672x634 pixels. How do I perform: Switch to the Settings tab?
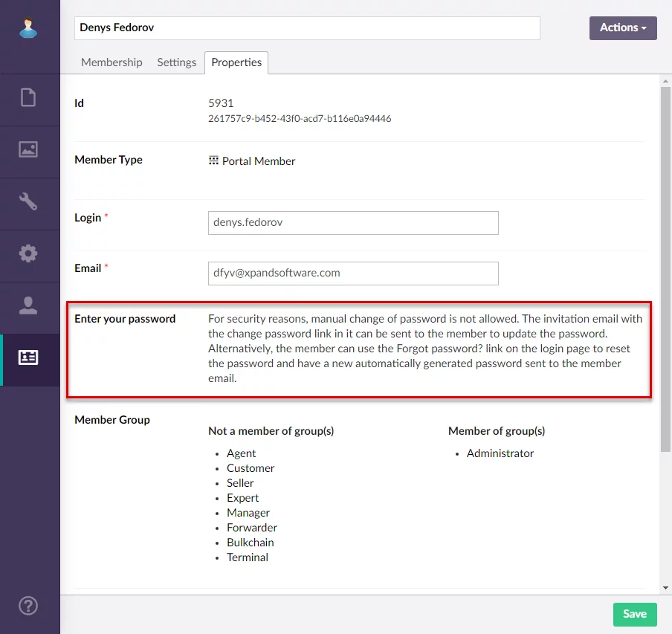176,62
